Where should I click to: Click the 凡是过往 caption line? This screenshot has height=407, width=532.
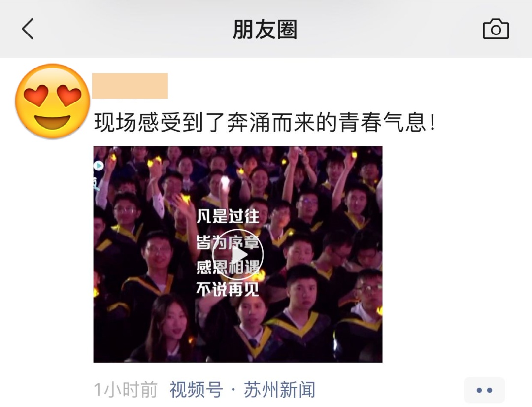[x=228, y=217]
